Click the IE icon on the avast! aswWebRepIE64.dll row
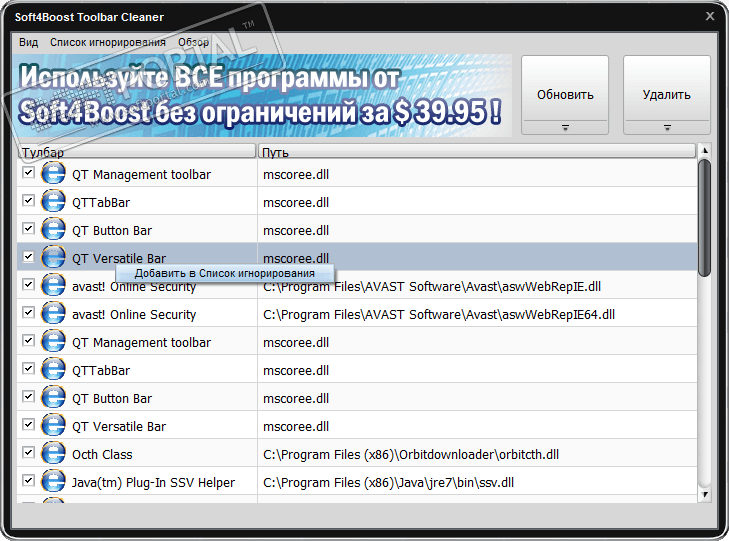 click(53, 313)
